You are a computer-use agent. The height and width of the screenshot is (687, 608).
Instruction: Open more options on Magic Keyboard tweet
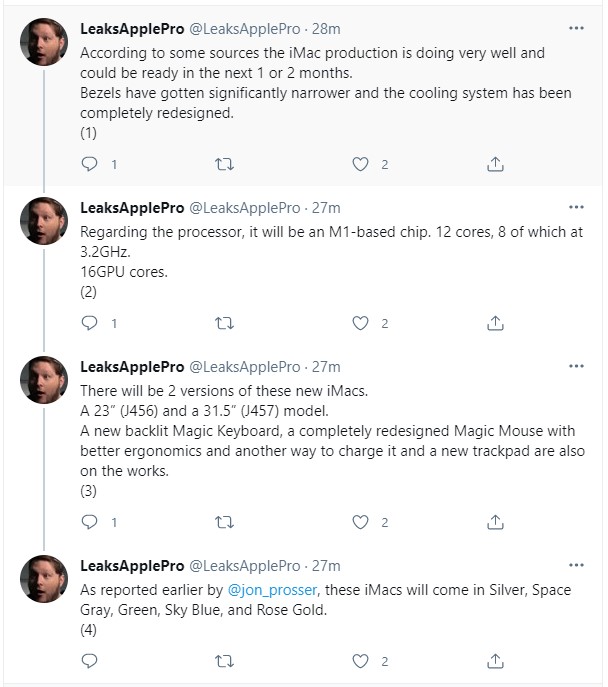pyautogui.click(x=576, y=366)
